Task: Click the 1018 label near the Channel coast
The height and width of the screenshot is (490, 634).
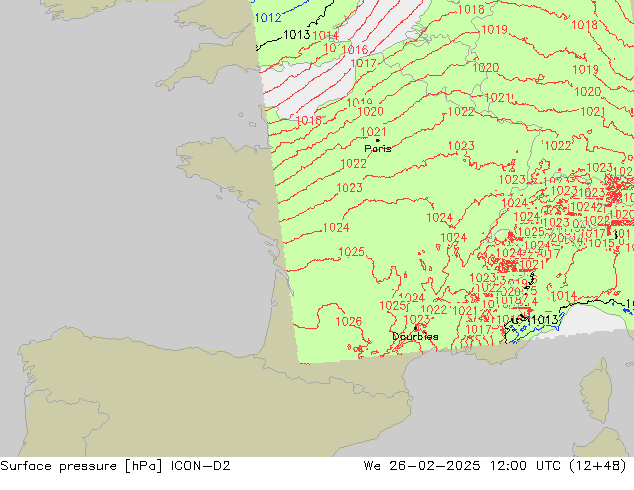Action: coord(309,120)
